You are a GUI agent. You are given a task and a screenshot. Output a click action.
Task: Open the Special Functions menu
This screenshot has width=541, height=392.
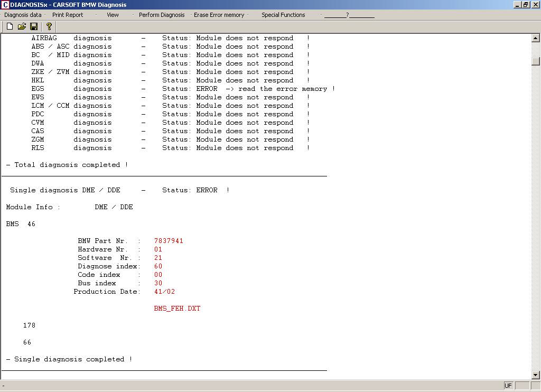click(x=283, y=15)
